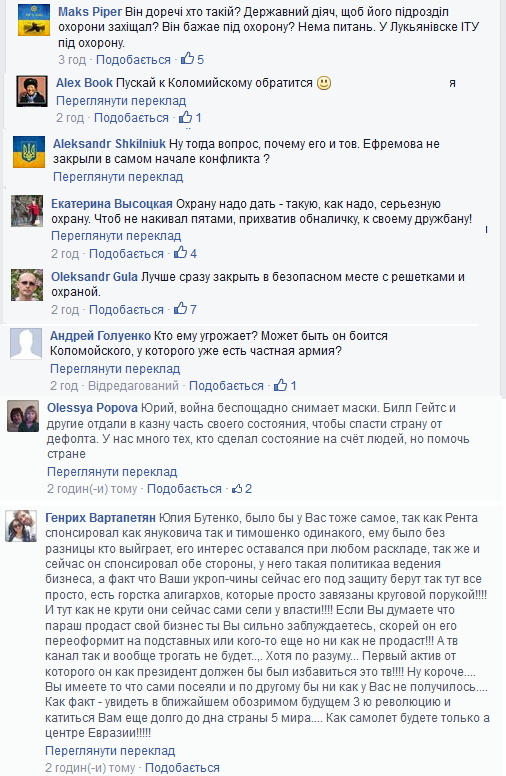506x776 pixels.
Task: Like Olessya Popova's comment via Подобається
Action: (x=184, y=489)
